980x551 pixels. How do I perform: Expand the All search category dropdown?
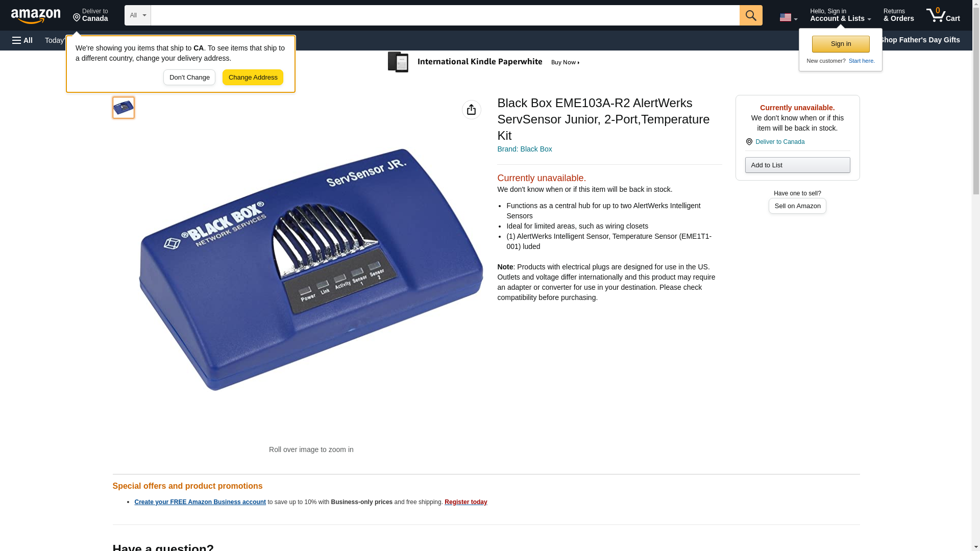(x=137, y=15)
